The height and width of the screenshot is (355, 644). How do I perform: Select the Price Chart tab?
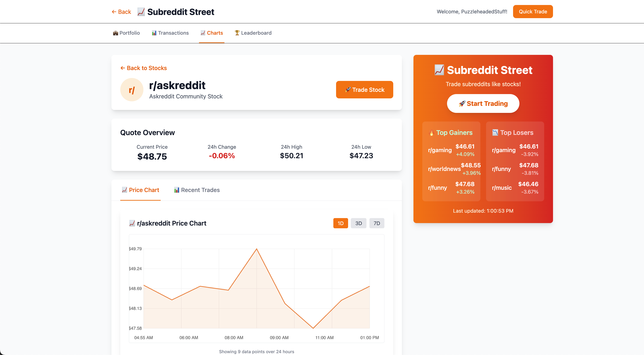tap(140, 190)
